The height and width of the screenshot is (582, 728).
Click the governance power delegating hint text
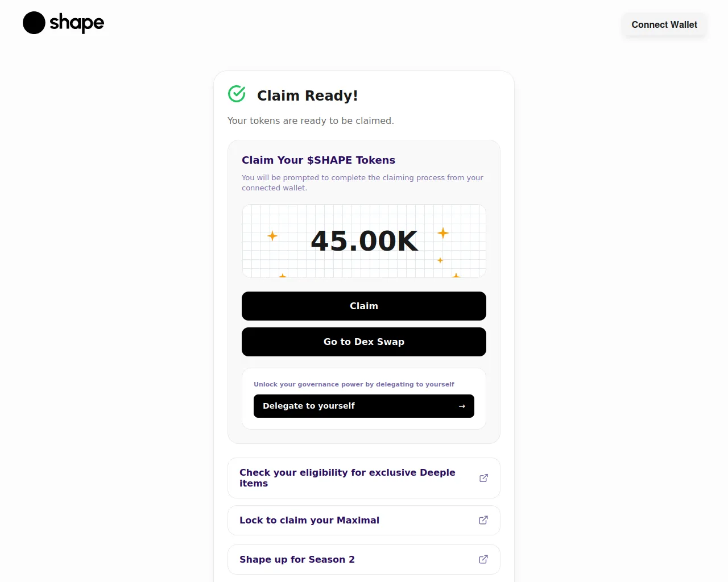(354, 384)
